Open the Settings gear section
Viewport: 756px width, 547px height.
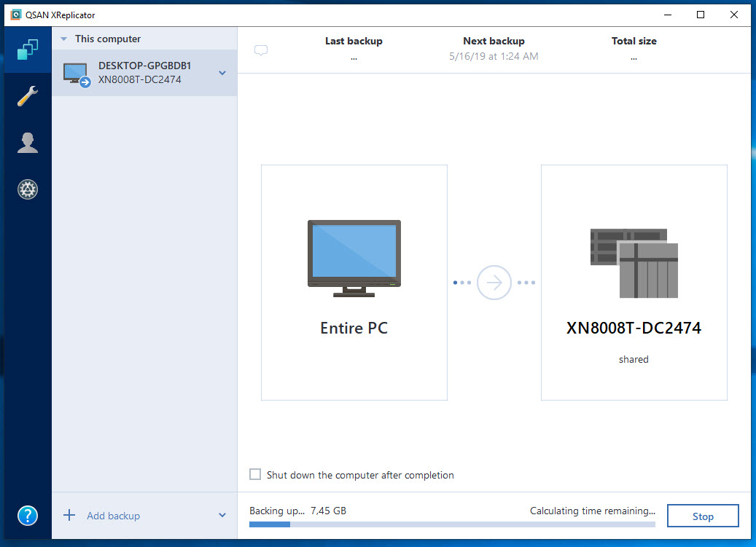[x=28, y=189]
